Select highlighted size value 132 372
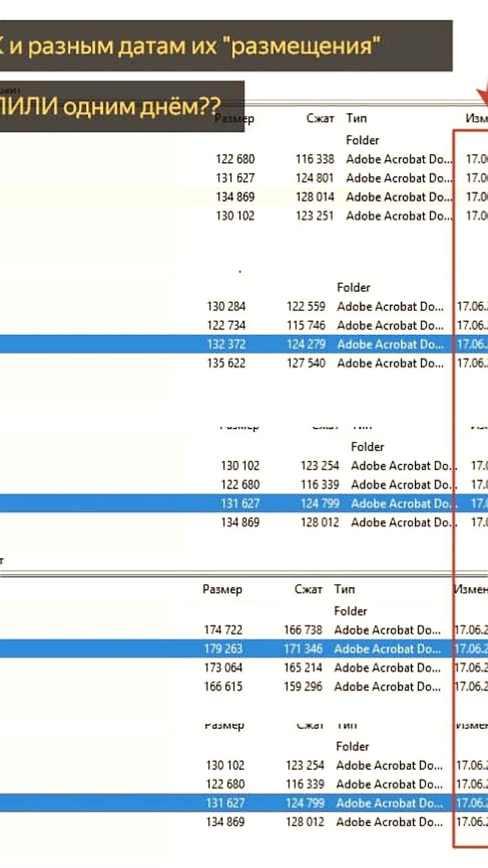Image resolution: width=488 pixels, height=868 pixels. click(226, 344)
